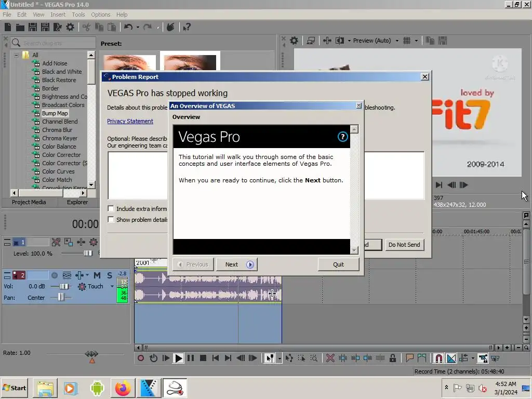
Task: Click the Save As floppy icon
Action: [45, 27]
